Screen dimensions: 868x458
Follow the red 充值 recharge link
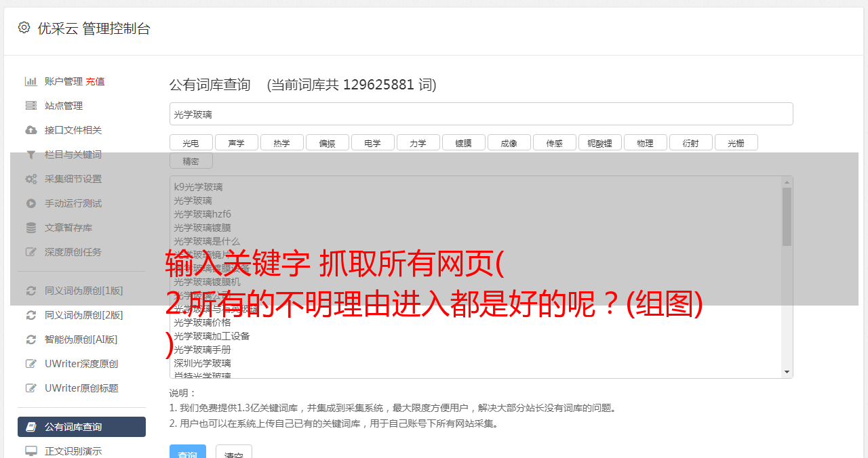95,81
